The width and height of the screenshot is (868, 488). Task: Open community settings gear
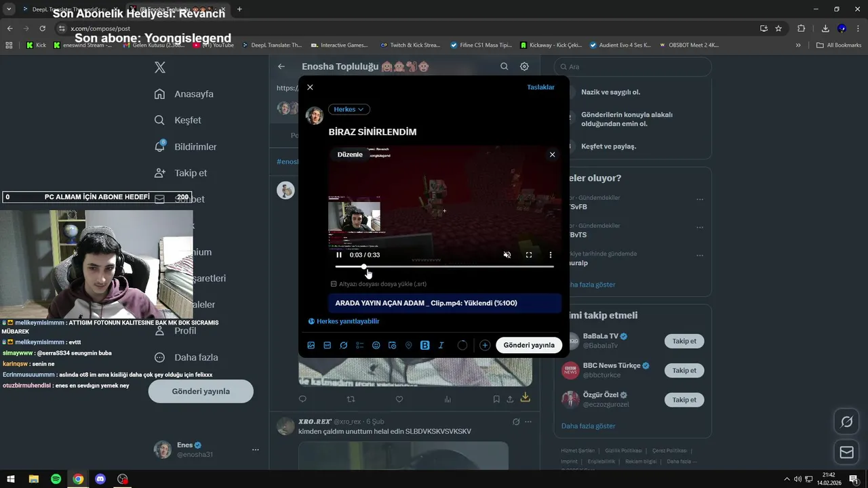click(524, 66)
